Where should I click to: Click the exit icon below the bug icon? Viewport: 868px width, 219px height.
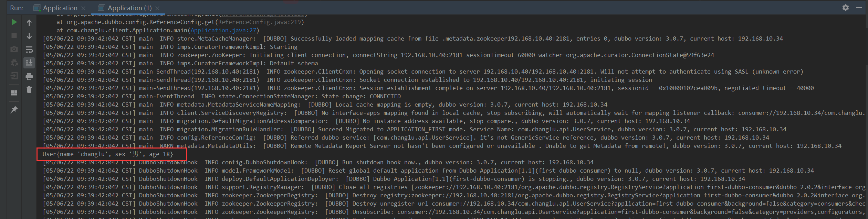point(14,76)
